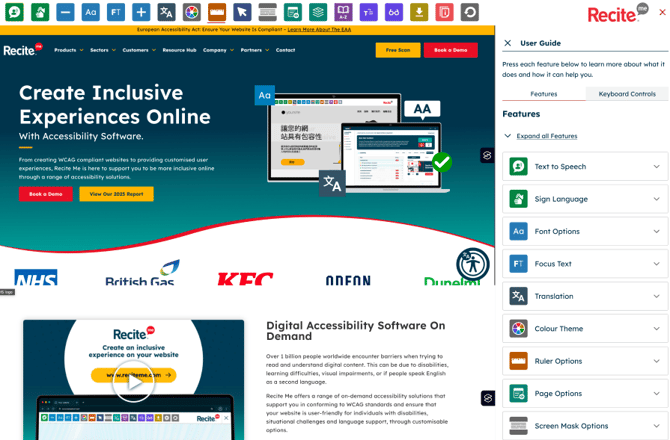
Task: Open the Dictionary A-Z icon in the toolbar
Action: [x=343, y=13]
